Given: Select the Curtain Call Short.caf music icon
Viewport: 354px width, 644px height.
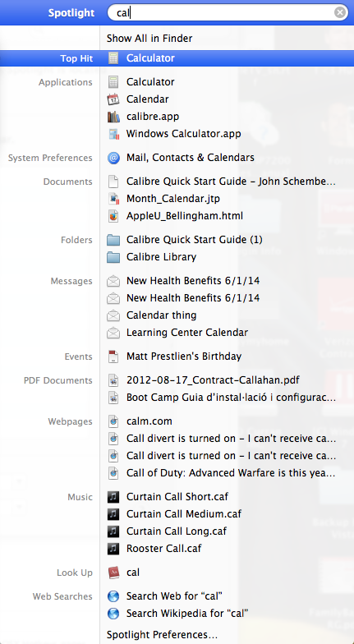Looking at the screenshot, I should [113, 496].
